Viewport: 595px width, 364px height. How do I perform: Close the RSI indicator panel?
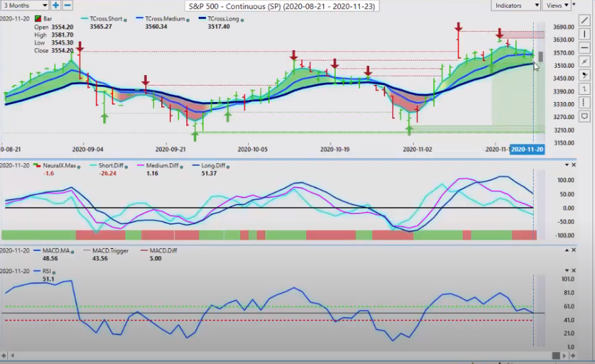[573, 271]
